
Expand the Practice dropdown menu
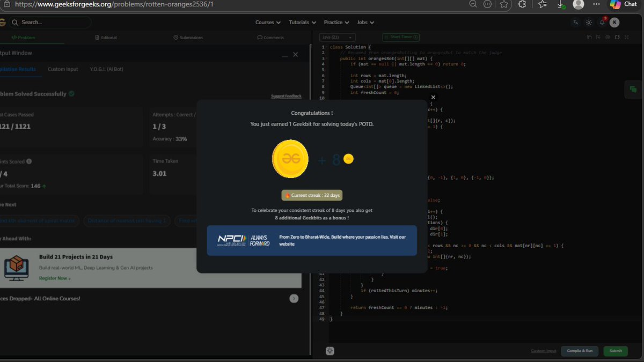click(x=336, y=23)
